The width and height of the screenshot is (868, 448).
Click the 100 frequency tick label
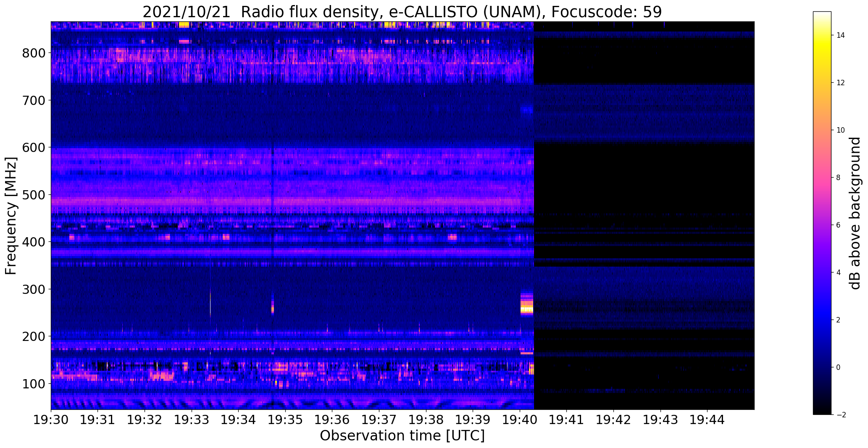coord(33,384)
